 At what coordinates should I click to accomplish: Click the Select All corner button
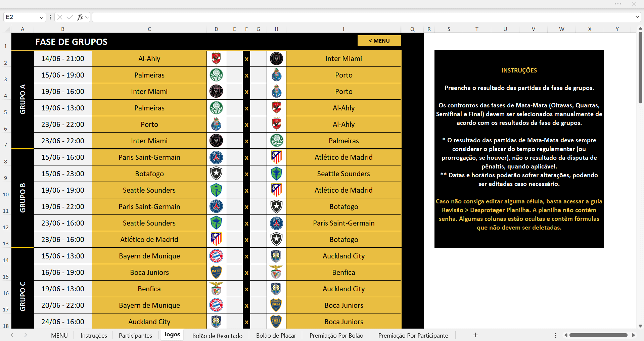click(7, 29)
